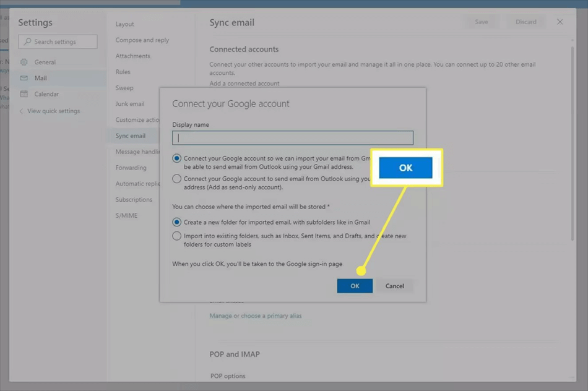This screenshot has height=391, width=588.
Task: Click the POP options label
Action: point(228,376)
